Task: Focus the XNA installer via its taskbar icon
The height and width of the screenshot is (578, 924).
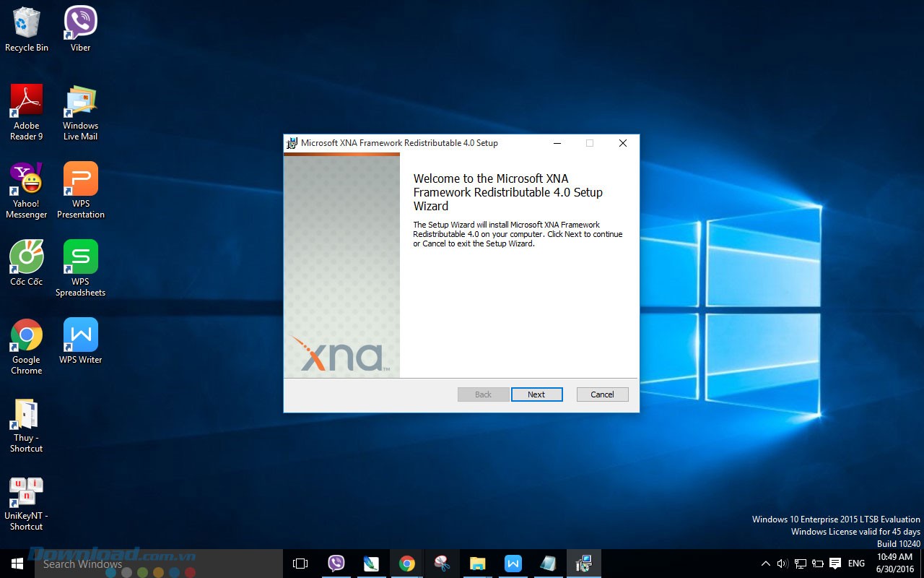Action: pos(583,563)
